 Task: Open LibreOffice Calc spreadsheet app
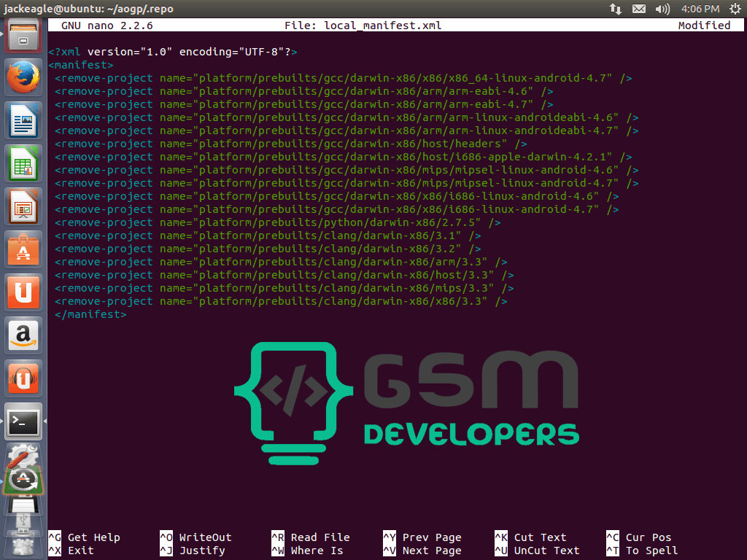click(x=23, y=163)
